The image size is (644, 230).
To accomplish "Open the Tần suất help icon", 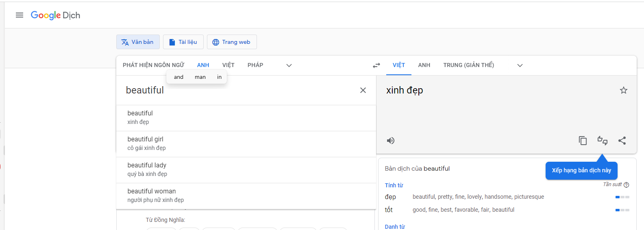I will (627, 185).
